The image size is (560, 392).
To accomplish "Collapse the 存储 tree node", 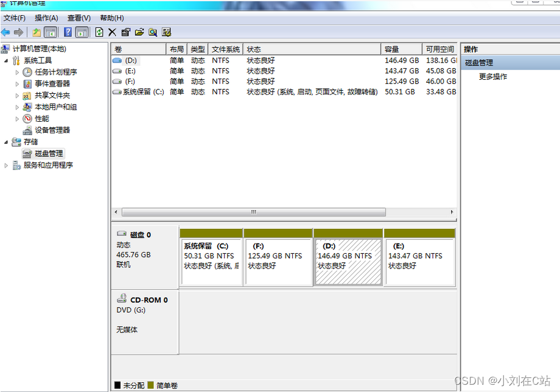I will (x=6, y=142).
